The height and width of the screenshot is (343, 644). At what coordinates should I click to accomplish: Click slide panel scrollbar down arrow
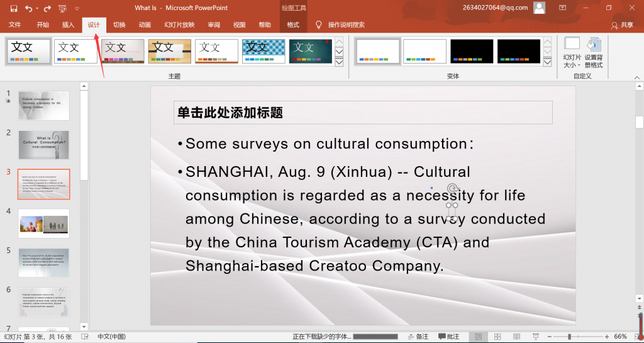coord(84,327)
